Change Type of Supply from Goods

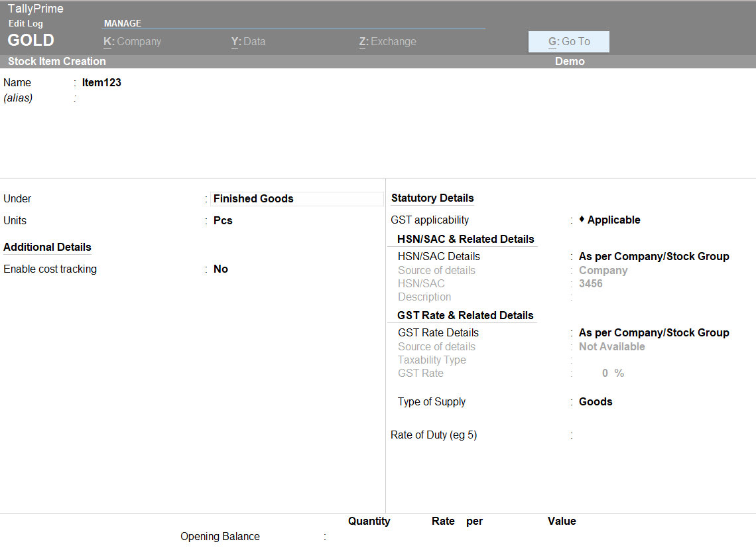595,401
